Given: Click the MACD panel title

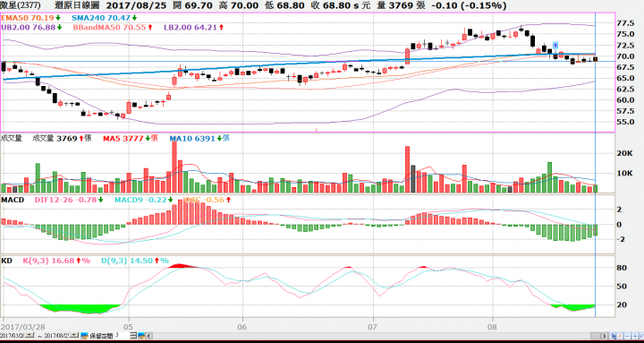Looking at the screenshot, I should (x=13, y=200).
